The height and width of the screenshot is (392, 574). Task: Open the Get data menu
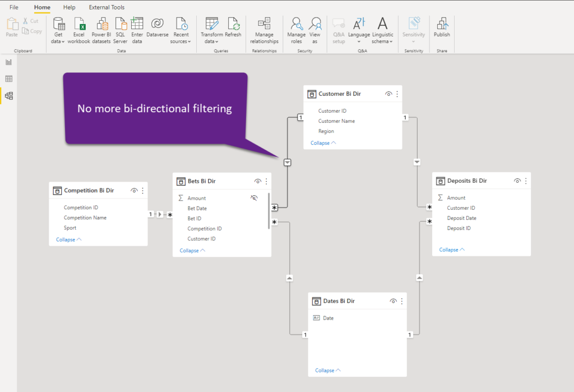(x=58, y=31)
